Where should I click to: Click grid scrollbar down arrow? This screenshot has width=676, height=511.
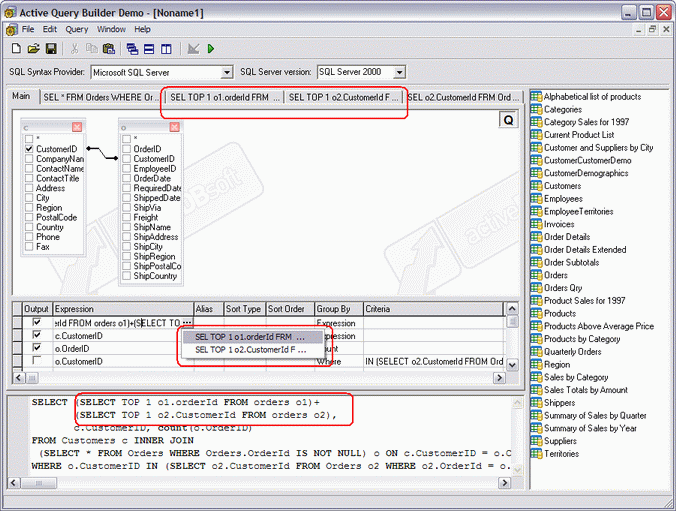[x=512, y=365]
